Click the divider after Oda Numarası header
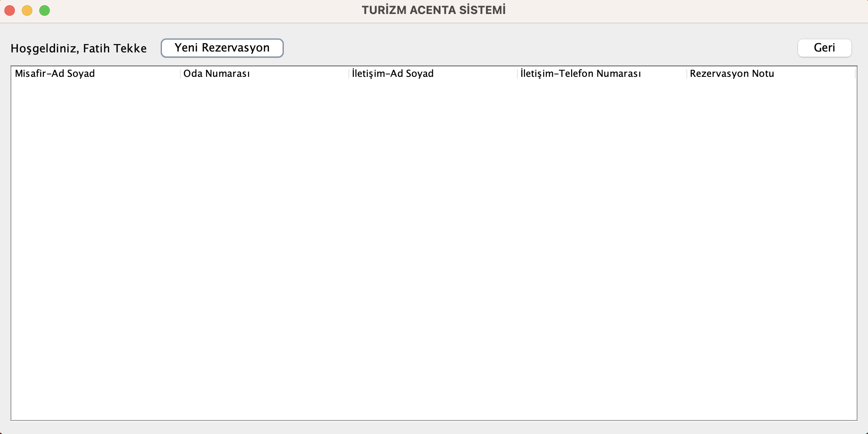The width and height of the screenshot is (868, 434). (349, 73)
